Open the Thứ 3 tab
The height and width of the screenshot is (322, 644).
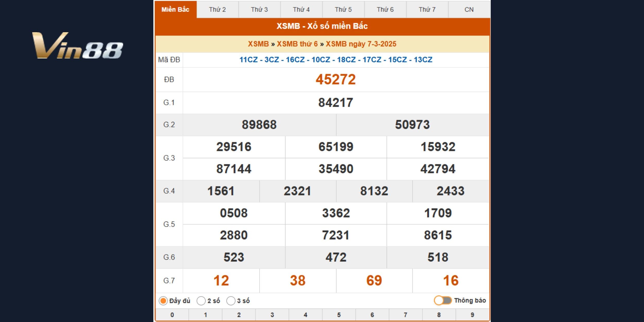point(259,10)
